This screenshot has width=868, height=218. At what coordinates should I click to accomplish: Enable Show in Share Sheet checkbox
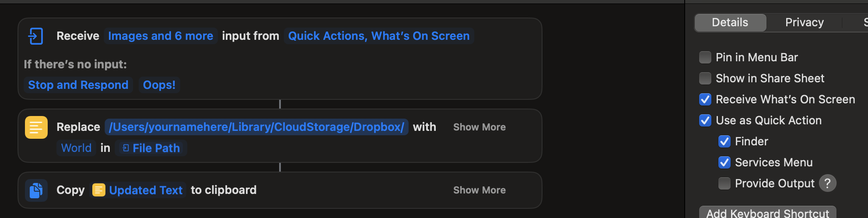(x=705, y=78)
